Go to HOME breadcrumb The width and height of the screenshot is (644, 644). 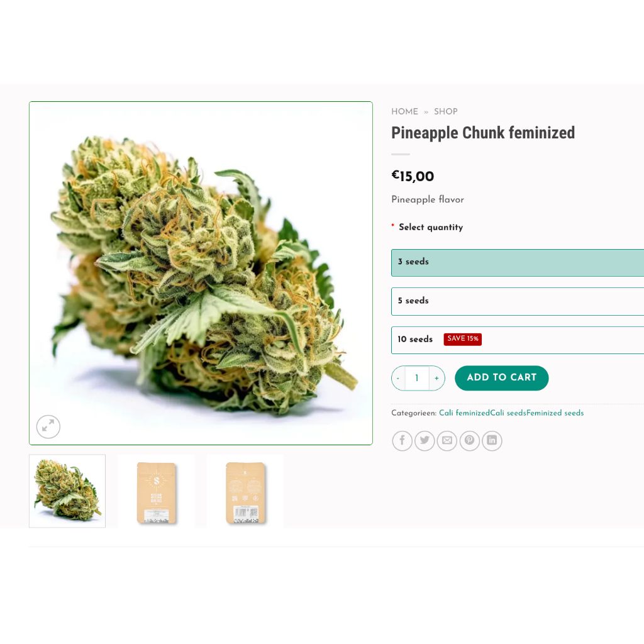point(404,112)
